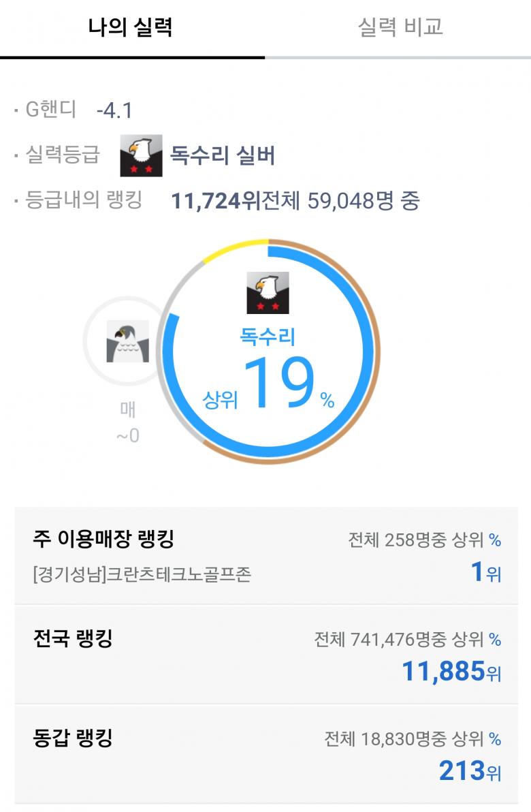Open the 전국 랭킹 row

click(265, 655)
